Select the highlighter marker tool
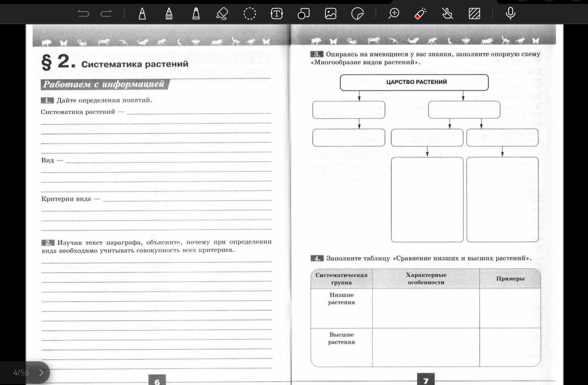588x385 pixels. click(x=196, y=13)
